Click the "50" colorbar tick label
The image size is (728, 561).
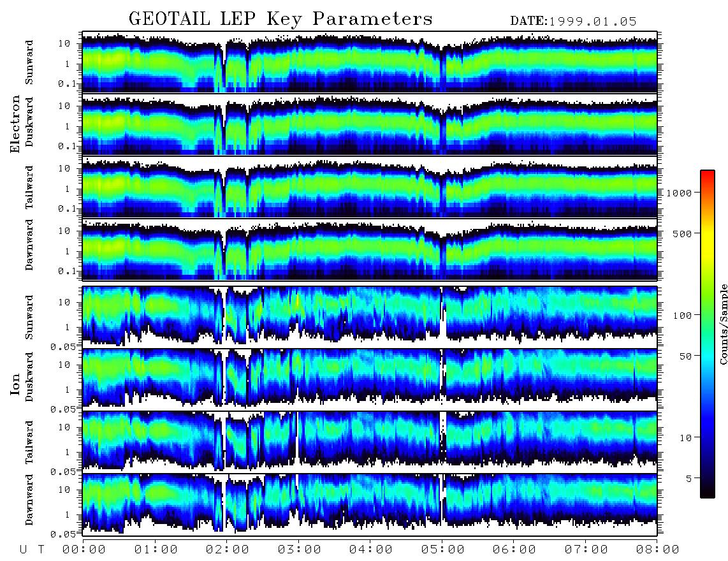685,356
